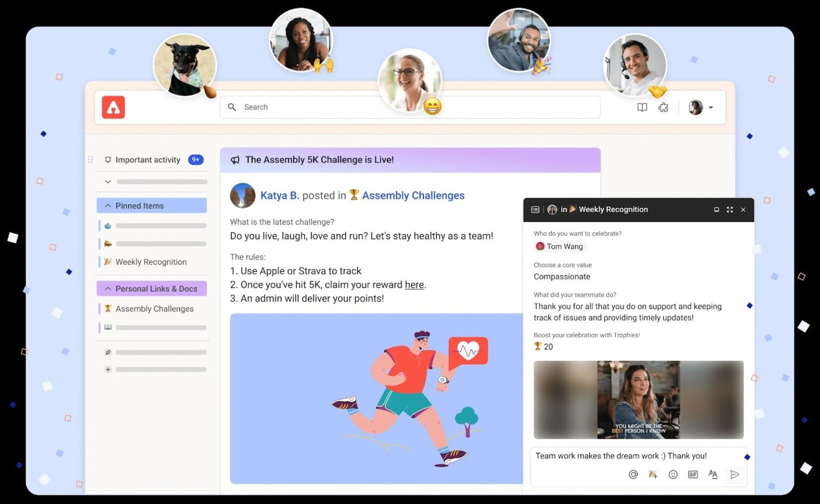The height and width of the screenshot is (504, 820).
Task: Click the trophy icon next to 20
Action: tap(538, 346)
